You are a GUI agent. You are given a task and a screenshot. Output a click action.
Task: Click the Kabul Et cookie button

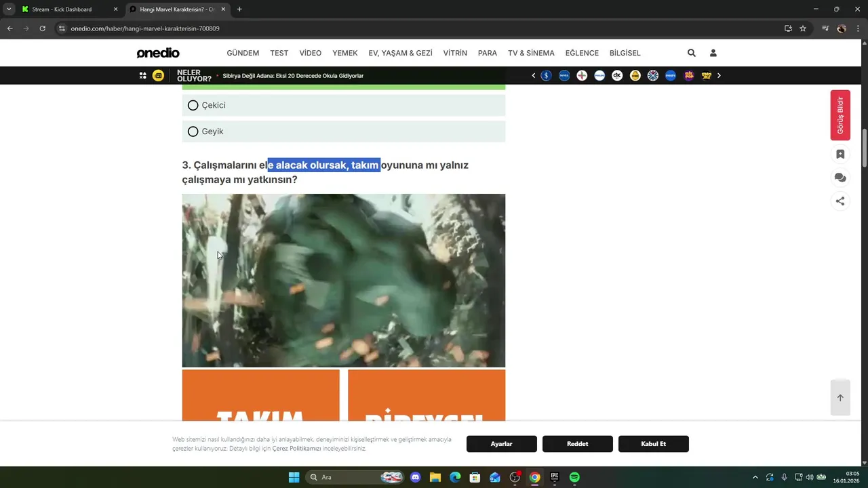654,444
